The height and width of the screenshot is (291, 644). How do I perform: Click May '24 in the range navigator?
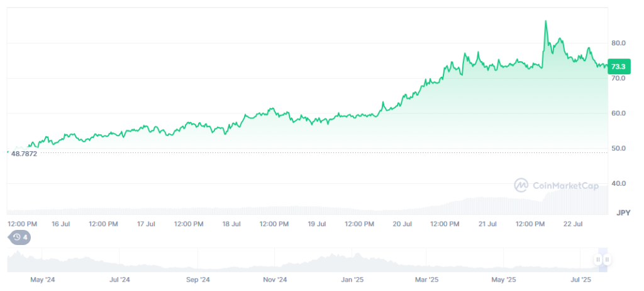pos(42,279)
